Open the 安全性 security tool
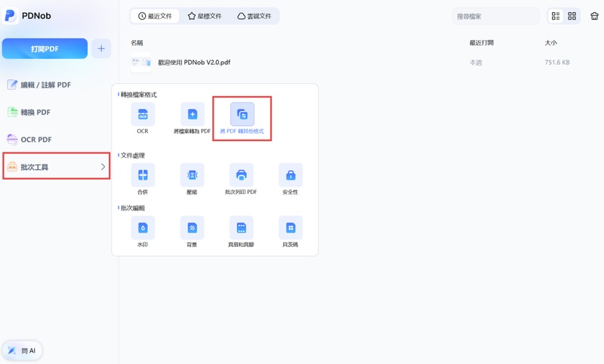Screen dimensions: 604x364 (x=291, y=175)
